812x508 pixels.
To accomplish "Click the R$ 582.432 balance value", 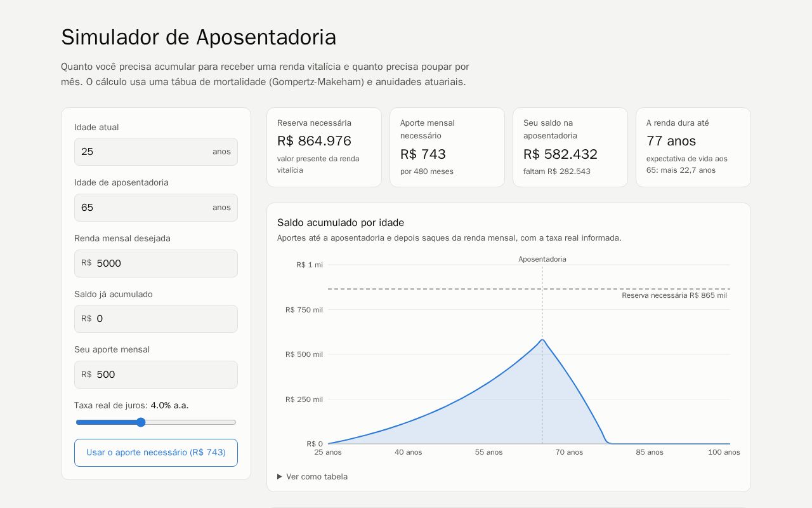I will pyautogui.click(x=560, y=154).
